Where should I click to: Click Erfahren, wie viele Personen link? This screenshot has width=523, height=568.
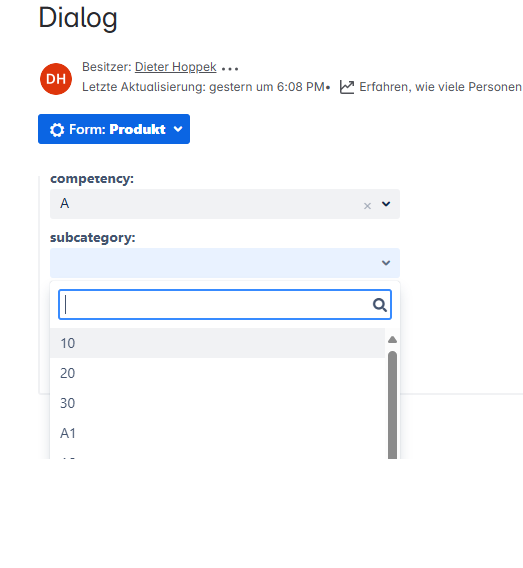pos(440,87)
